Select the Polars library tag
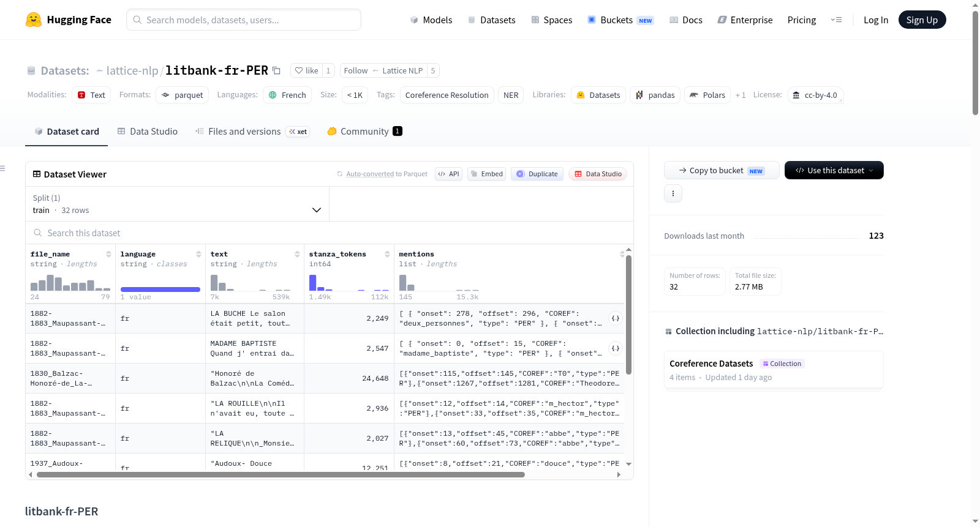Screen dimensions: 980x527 click(x=707, y=95)
